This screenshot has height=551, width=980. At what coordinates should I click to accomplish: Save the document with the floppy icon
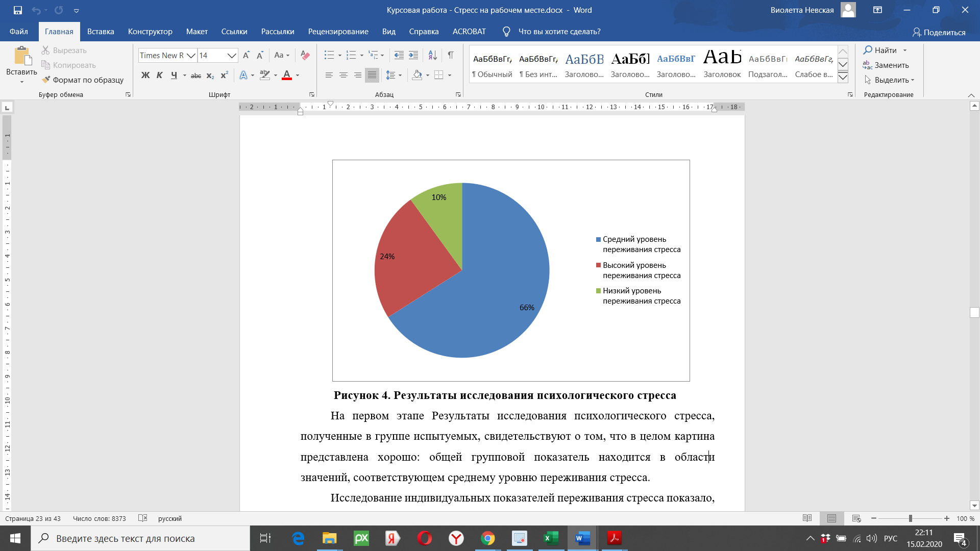(x=18, y=10)
